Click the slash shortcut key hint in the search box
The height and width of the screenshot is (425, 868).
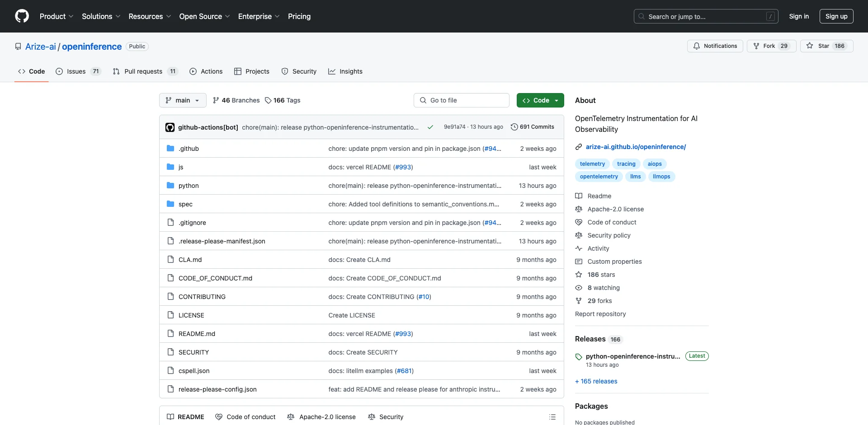click(771, 16)
